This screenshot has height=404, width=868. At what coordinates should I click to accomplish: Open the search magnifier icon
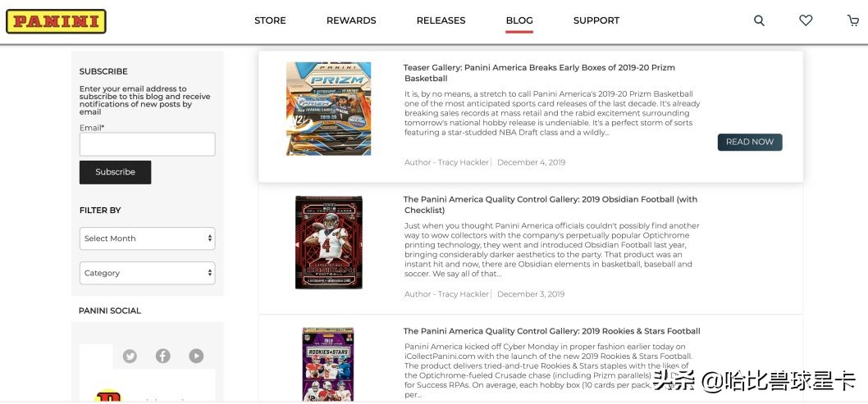[x=759, y=20]
